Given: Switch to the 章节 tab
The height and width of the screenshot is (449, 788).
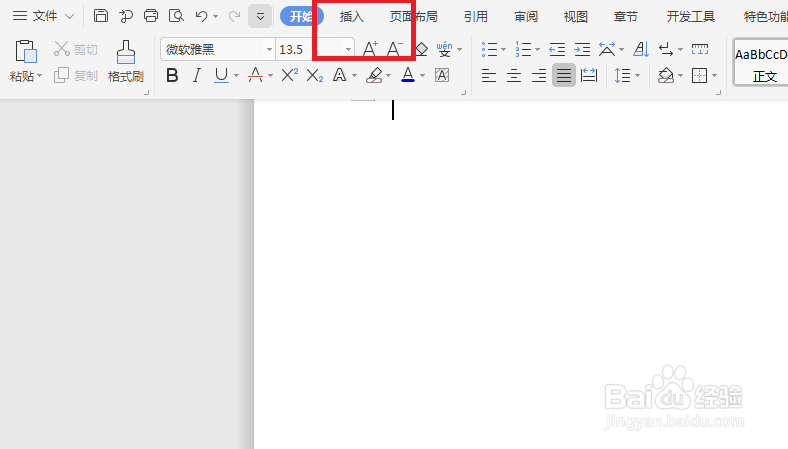Looking at the screenshot, I should coord(625,17).
